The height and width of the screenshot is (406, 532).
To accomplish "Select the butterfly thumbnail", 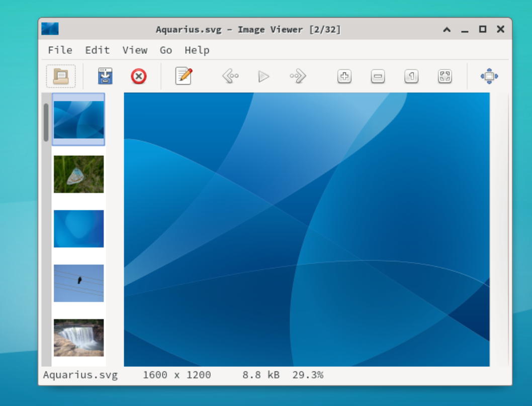I will tap(78, 174).
